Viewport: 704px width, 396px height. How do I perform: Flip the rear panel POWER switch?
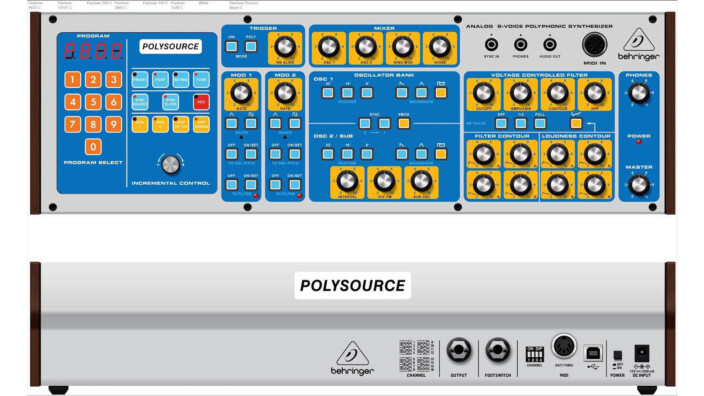[618, 356]
